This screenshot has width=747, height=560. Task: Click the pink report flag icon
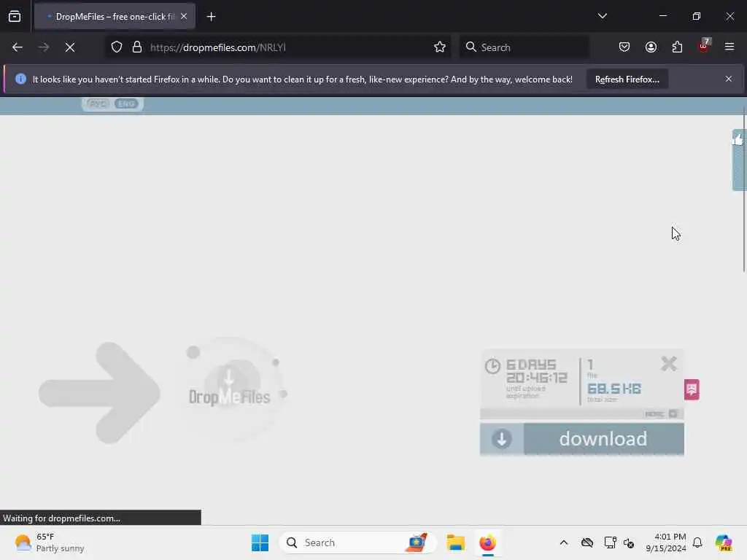(x=692, y=389)
